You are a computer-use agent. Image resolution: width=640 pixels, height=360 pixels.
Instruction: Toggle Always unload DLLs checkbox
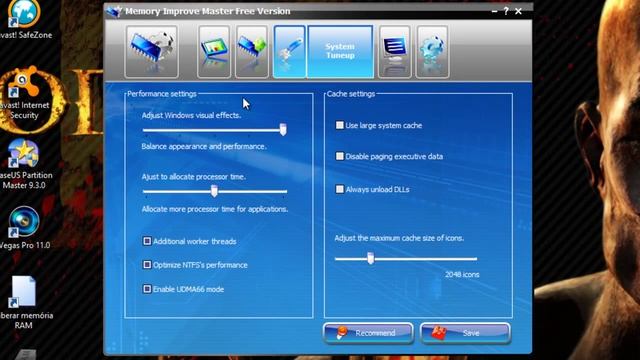tap(340, 189)
